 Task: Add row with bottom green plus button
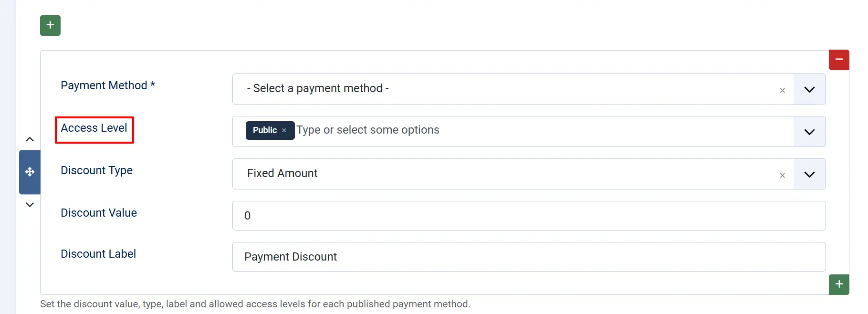[839, 284]
